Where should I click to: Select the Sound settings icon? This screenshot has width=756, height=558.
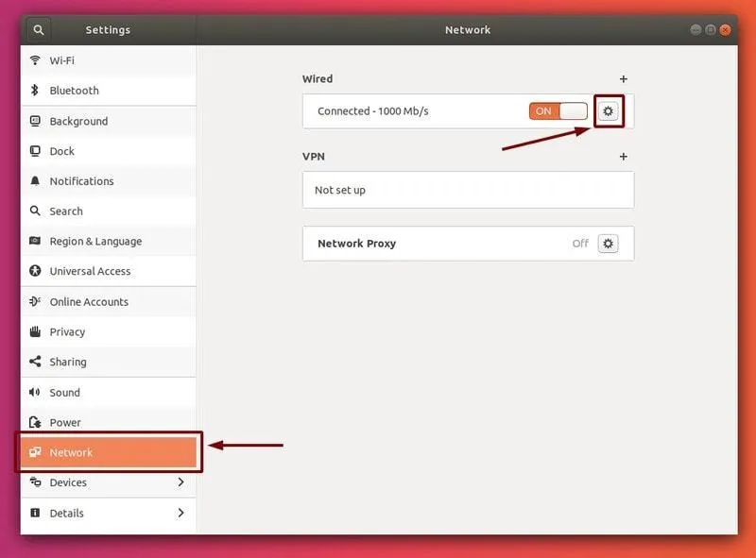(35, 392)
